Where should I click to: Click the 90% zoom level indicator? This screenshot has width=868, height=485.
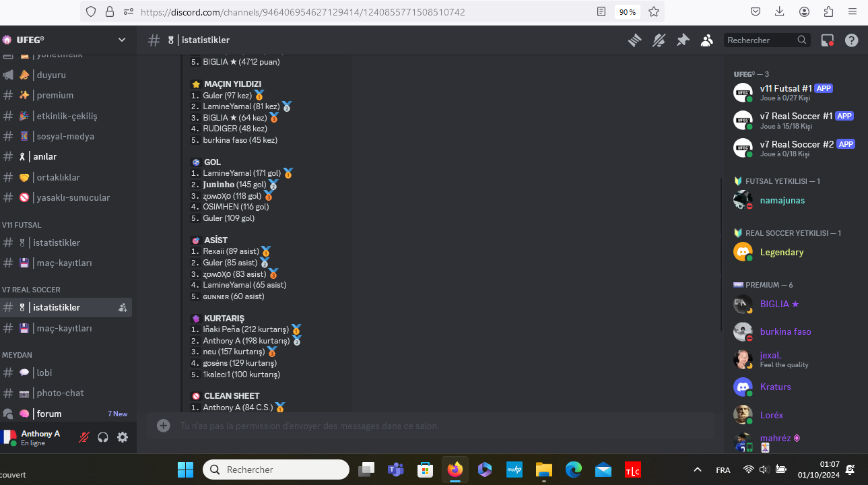627,12
